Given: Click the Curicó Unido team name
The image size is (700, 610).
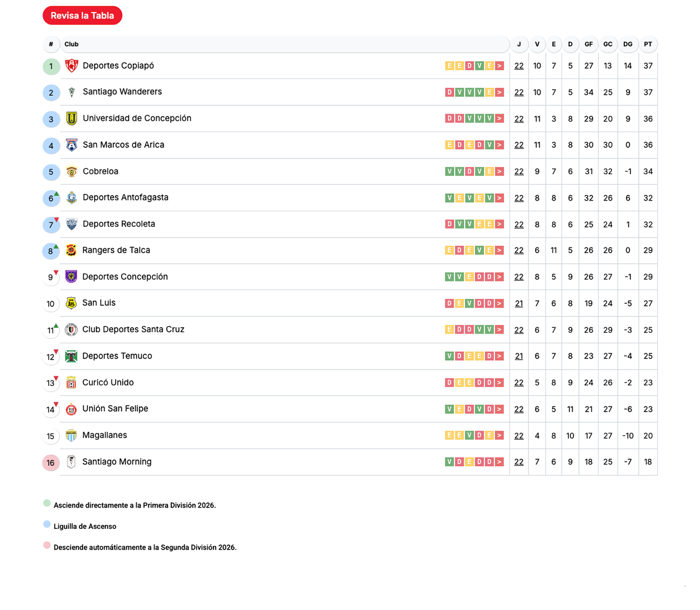Looking at the screenshot, I should point(108,383).
